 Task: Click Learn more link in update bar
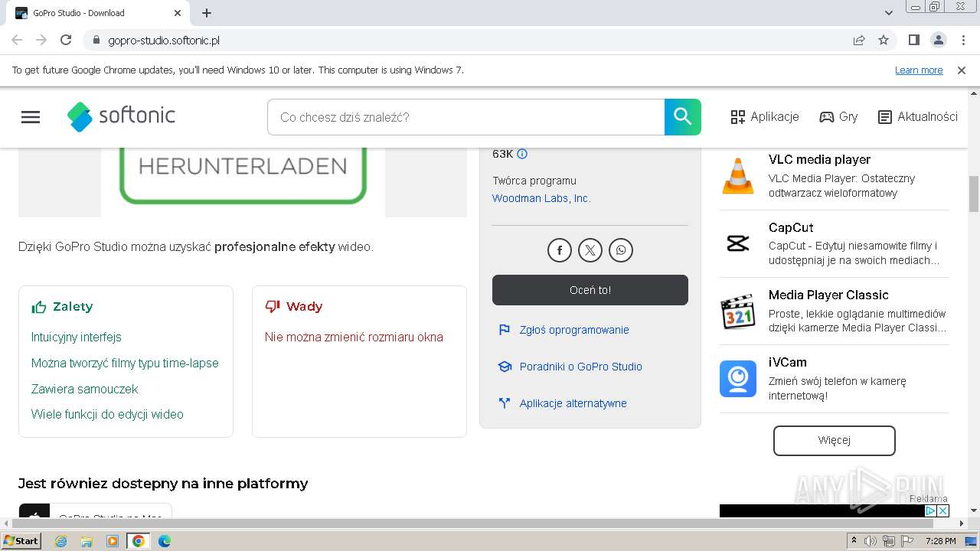click(919, 70)
